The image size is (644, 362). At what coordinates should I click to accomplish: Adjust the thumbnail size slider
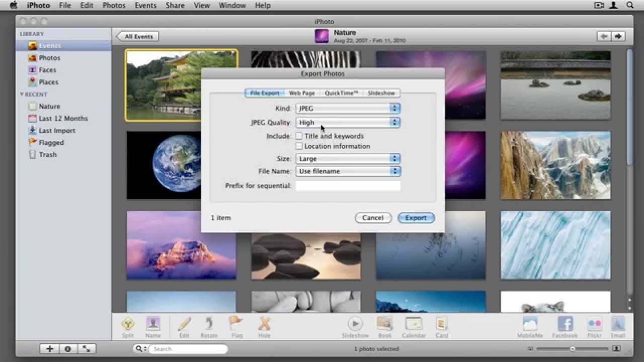pyautogui.click(x=572, y=348)
